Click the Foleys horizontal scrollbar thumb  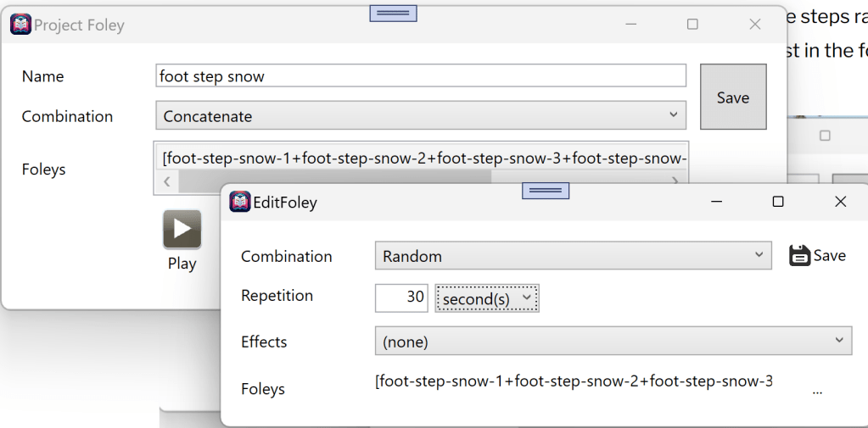click(335, 180)
